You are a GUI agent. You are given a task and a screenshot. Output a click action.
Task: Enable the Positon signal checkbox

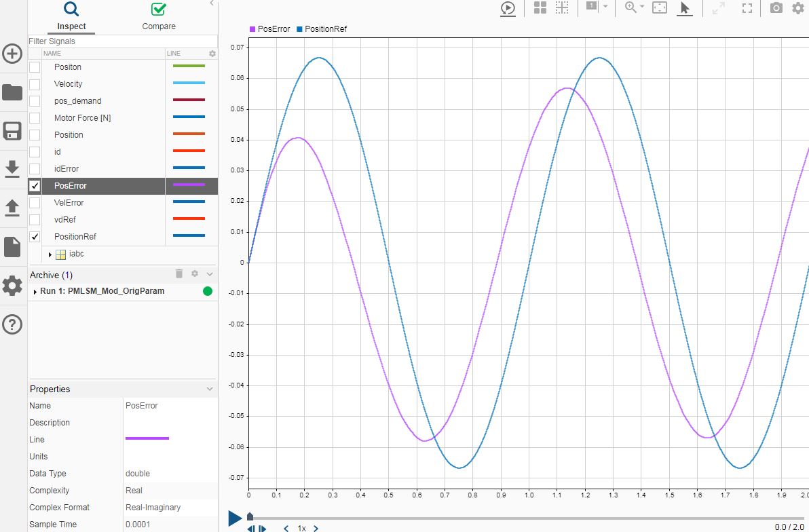(x=35, y=66)
